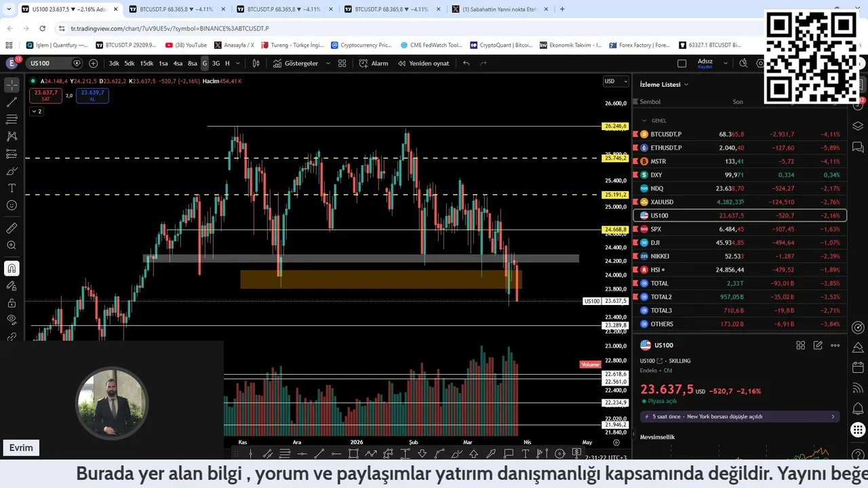Open the forecasting and measurement tools
The height and width of the screenshot is (488, 868).
(12, 154)
